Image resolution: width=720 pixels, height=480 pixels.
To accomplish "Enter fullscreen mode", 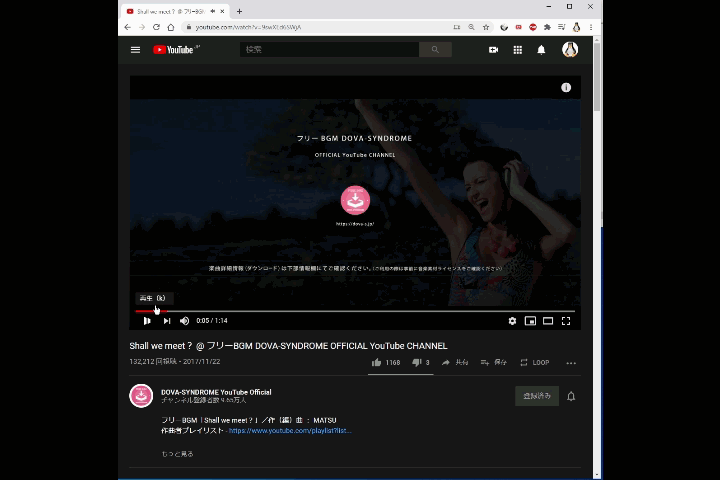I will coord(566,321).
